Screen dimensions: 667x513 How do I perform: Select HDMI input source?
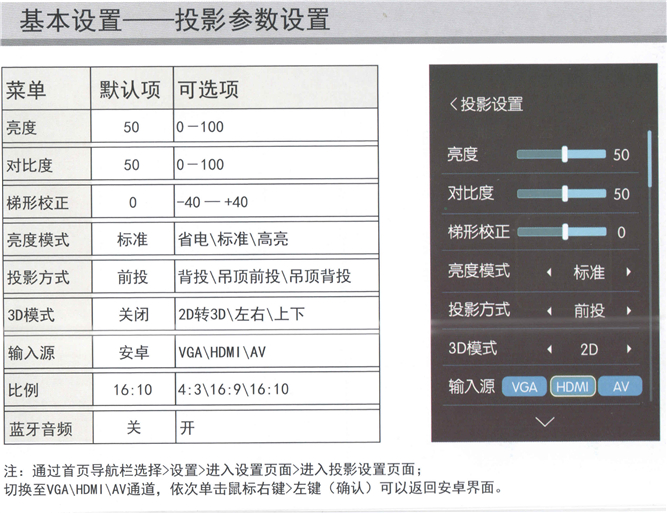(x=573, y=387)
